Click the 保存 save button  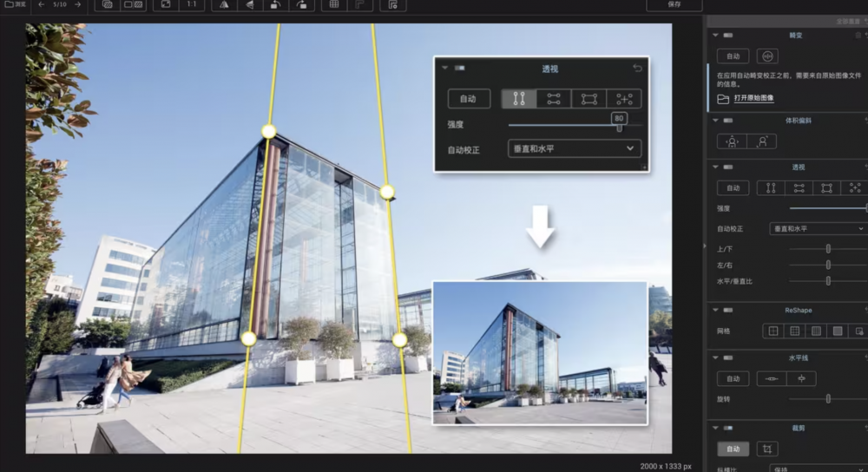point(674,4)
